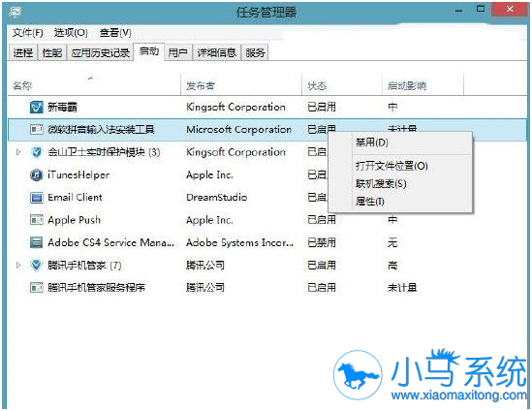Expand the 腾讯手机管家 (7) group
The height and width of the screenshot is (411, 532).
pyautogui.click(x=18, y=265)
